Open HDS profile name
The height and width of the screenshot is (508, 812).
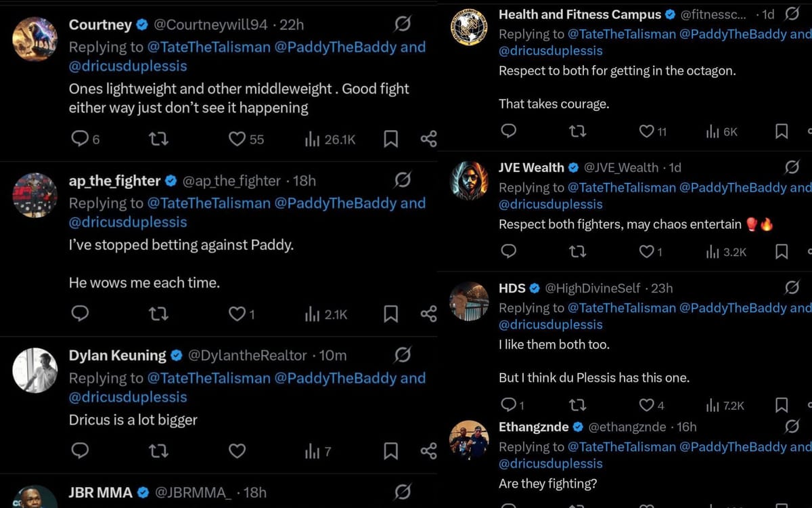512,289
